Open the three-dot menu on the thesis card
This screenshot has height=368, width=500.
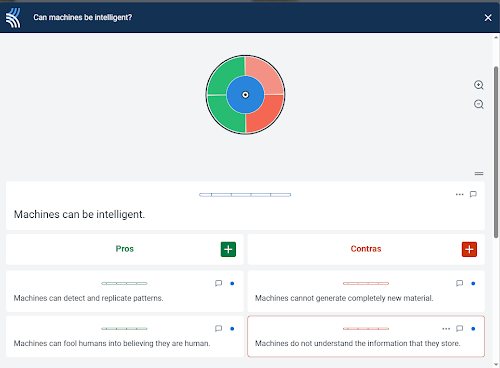459,194
